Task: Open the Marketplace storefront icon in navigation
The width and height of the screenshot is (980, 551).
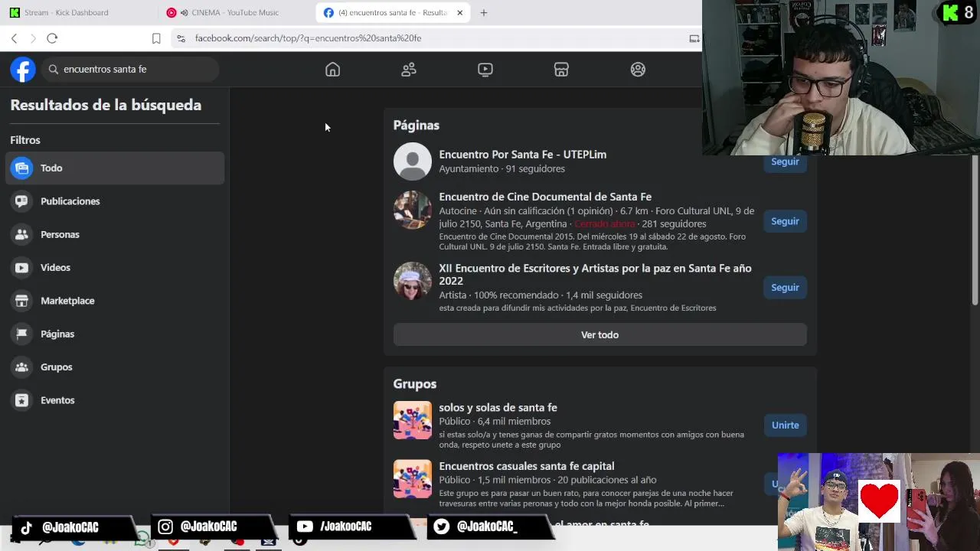Action: pos(561,70)
